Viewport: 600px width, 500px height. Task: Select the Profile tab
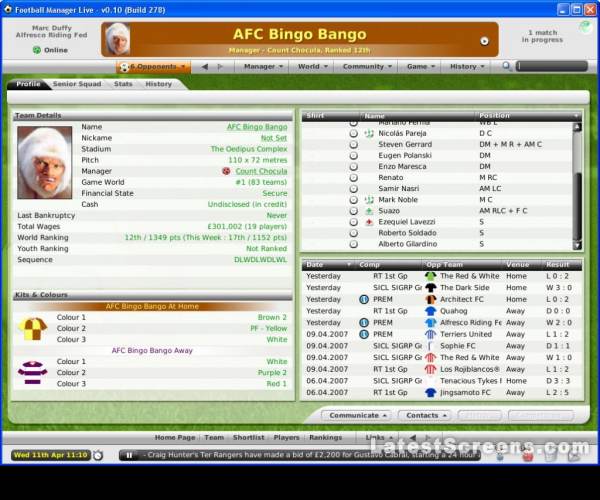coord(28,84)
